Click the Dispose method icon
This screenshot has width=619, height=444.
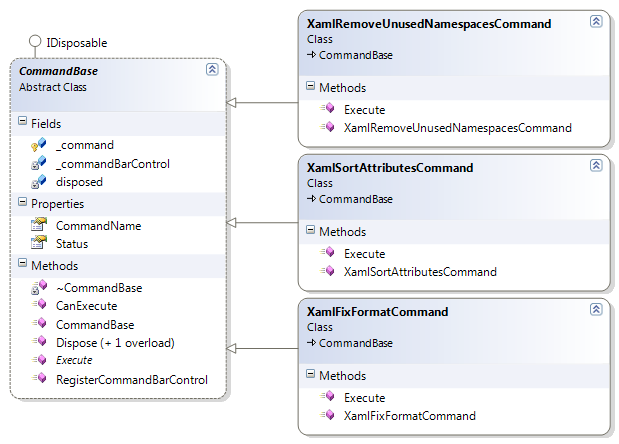[x=39, y=341]
